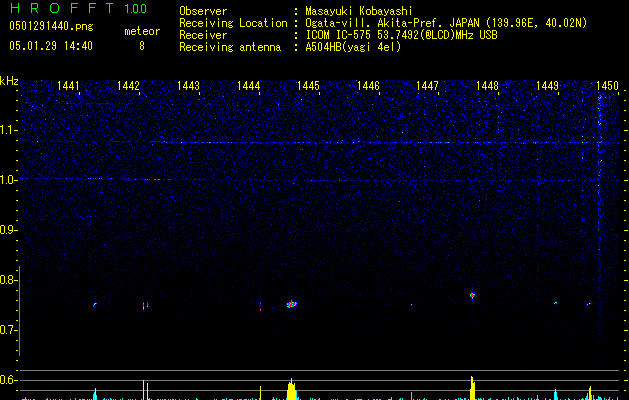This screenshot has height=400, width=629.
Task: Click the kHz axis unit label
Action: click(9, 81)
